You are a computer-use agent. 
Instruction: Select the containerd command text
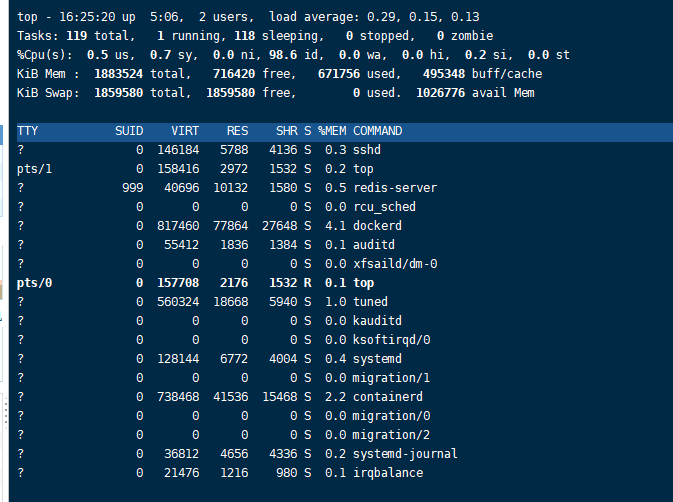coord(388,397)
